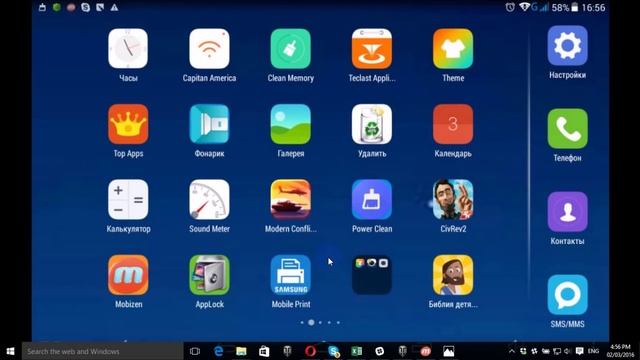Open the Power Clean app
The width and height of the screenshot is (640, 360).
point(372,200)
